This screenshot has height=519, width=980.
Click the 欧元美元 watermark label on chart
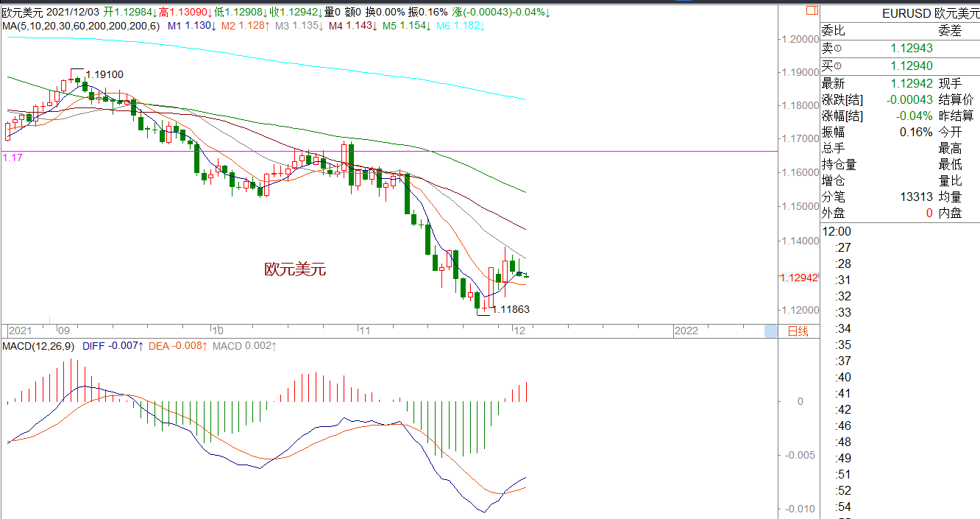tap(295, 269)
